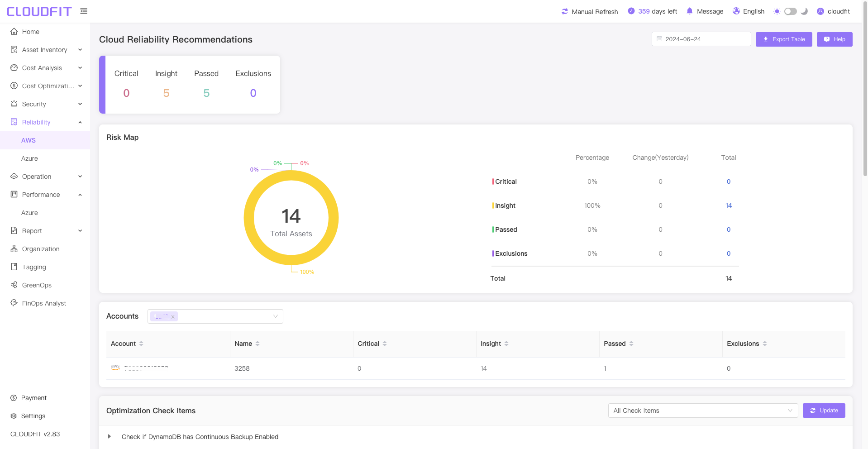Click the sun light-mode icon
The image size is (868, 449).
coord(777,11)
